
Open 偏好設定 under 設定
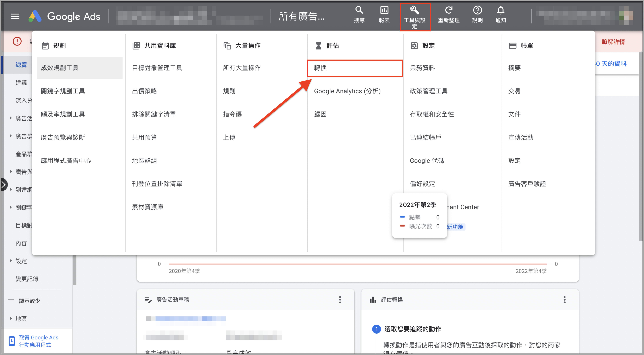coord(422,184)
